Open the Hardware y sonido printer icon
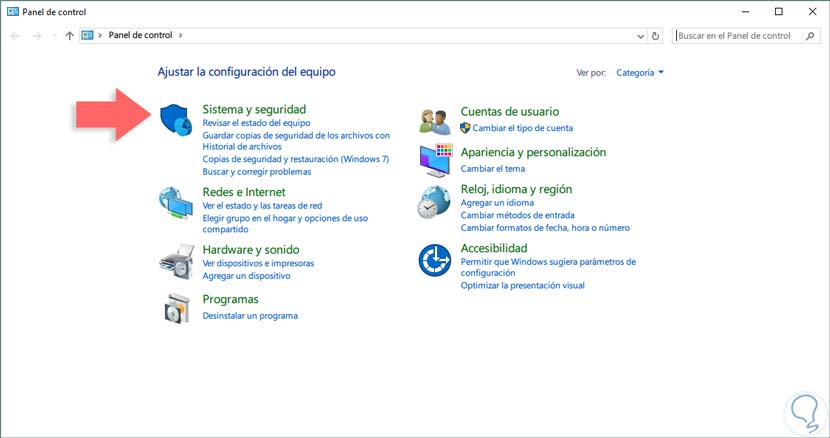The image size is (830, 438). point(177,262)
